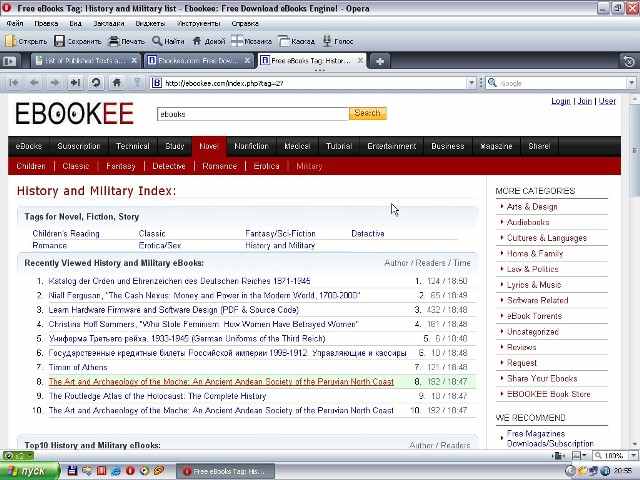Viewport: 640px width, 480px height.
Task: Open address bar history dropdown
Action: 471,83
